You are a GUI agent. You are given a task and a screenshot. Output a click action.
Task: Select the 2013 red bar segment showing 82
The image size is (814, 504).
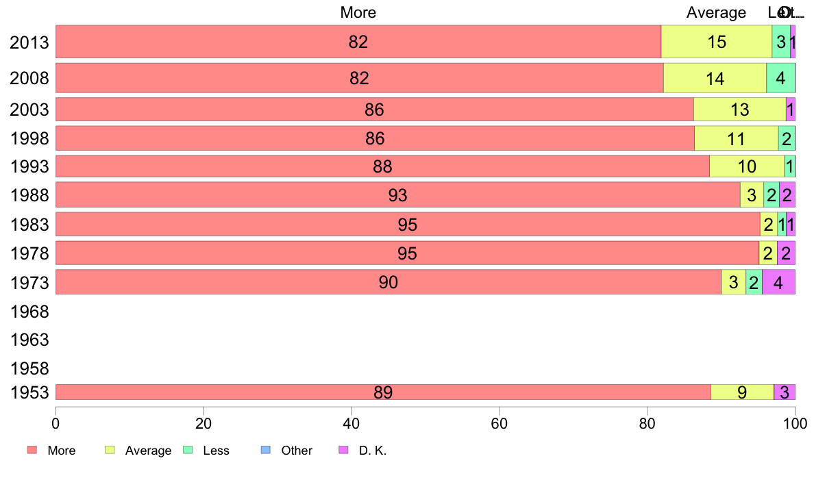click(x=358, y=42)
